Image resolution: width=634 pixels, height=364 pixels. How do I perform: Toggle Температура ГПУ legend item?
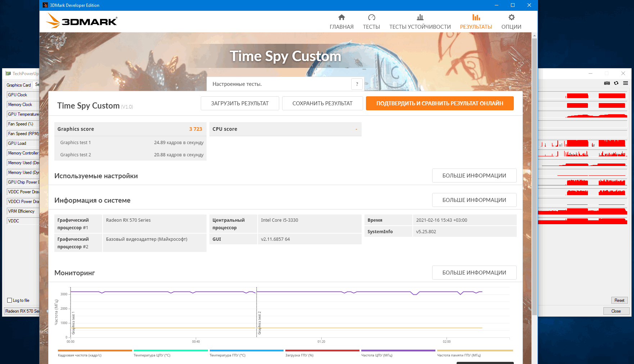click(246, 353)
